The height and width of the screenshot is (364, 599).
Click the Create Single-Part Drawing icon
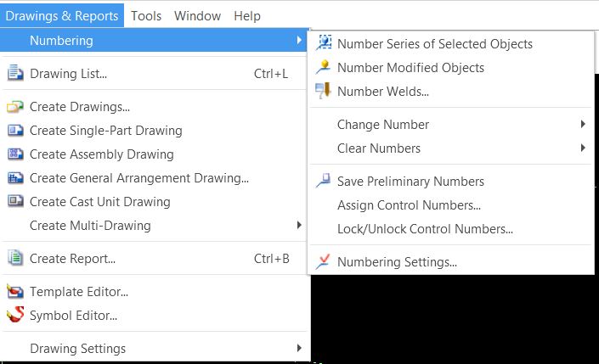coord(15,131)
